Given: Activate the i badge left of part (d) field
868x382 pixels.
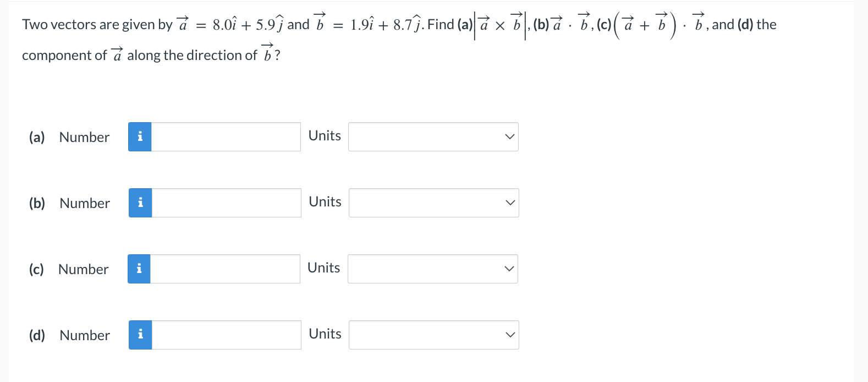Looking at the screenshot, I should point(140,335).
